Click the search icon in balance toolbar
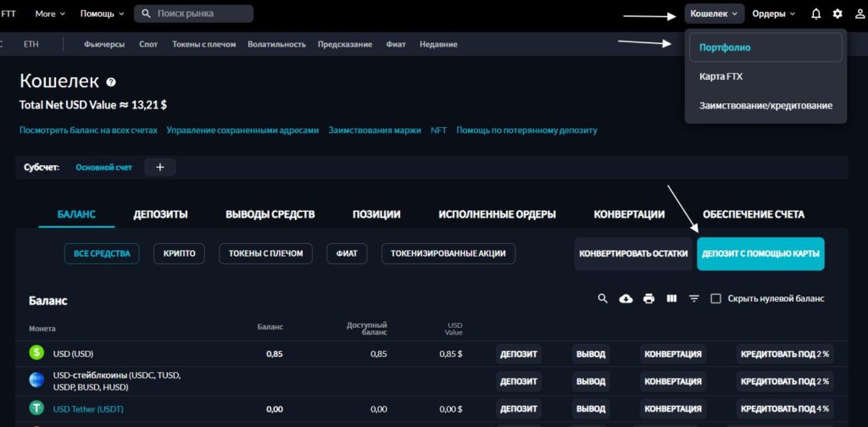The height and width of the screenshot is (427, 868). click(603, 299)
